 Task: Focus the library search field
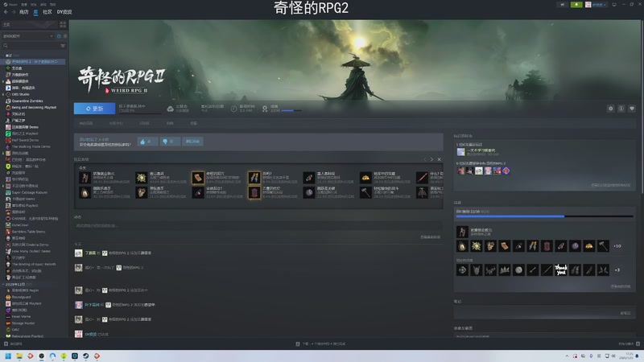[31, 46]
